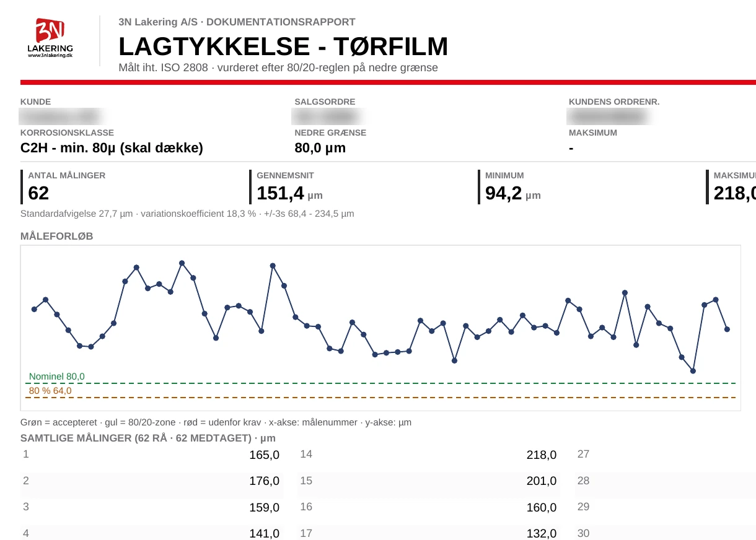Click the chart legend text starting 'Grøn = accepteret'
The height and width of the screenshot is (540, 756).
tap(216, 422)
